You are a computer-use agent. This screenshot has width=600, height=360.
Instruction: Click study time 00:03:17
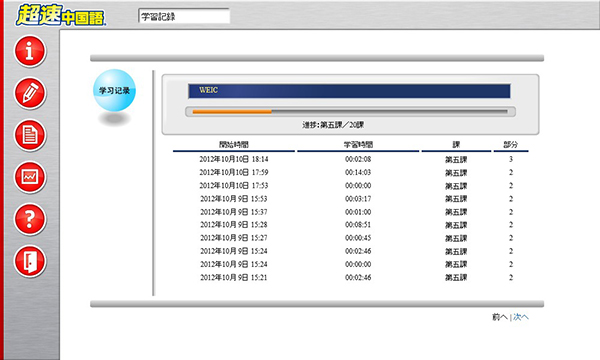pyautogui.click(x=358, y=199)
